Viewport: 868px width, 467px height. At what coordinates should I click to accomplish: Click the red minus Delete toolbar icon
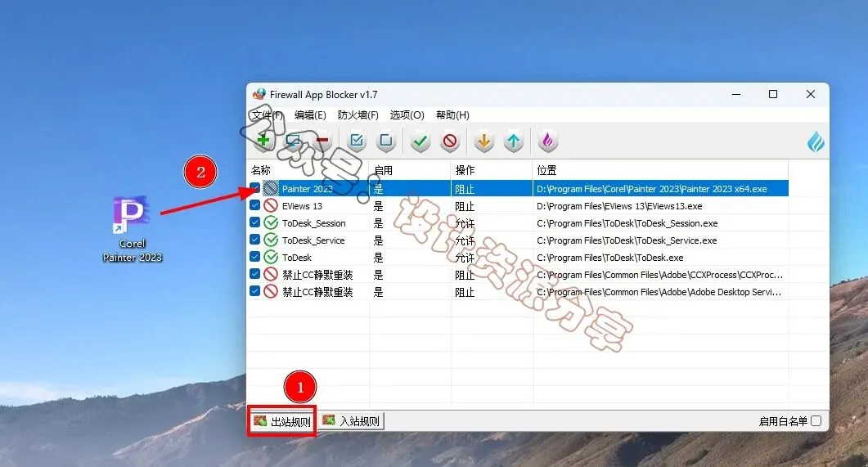pyautogui.click(x=322, y=141)
